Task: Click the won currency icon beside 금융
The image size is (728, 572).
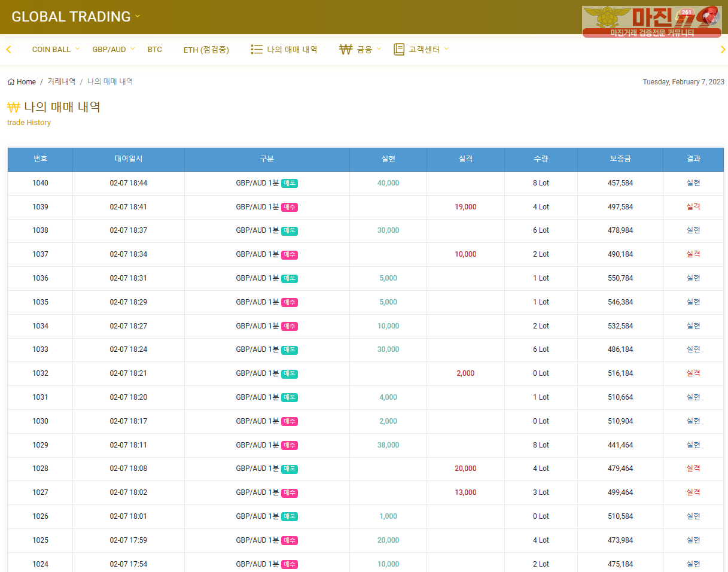Action: click(345, 50)
